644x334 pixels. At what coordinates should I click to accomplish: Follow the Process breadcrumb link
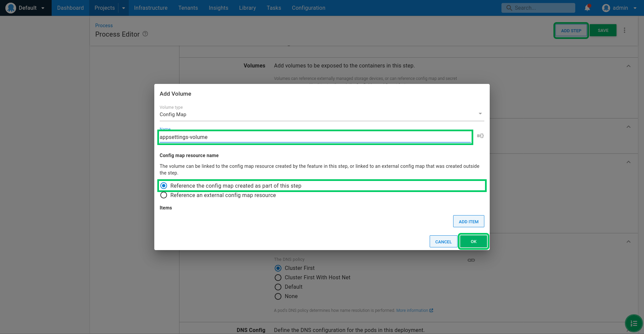(104, 26)
